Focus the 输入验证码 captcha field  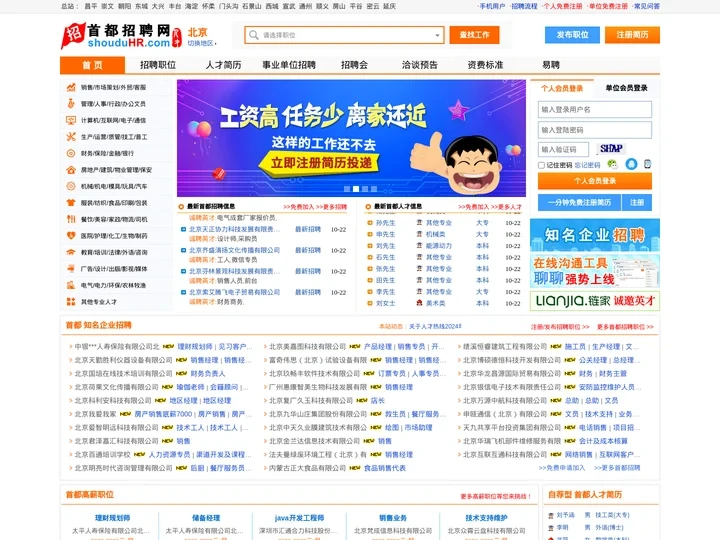click(563, 150)
